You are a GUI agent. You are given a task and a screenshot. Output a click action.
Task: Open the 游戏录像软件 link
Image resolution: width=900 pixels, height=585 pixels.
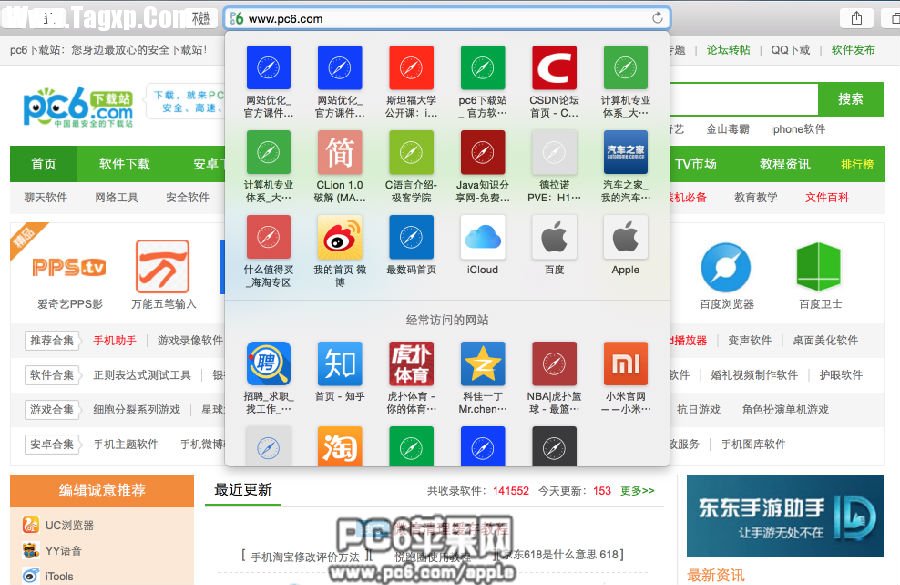[x=190, y=340]
